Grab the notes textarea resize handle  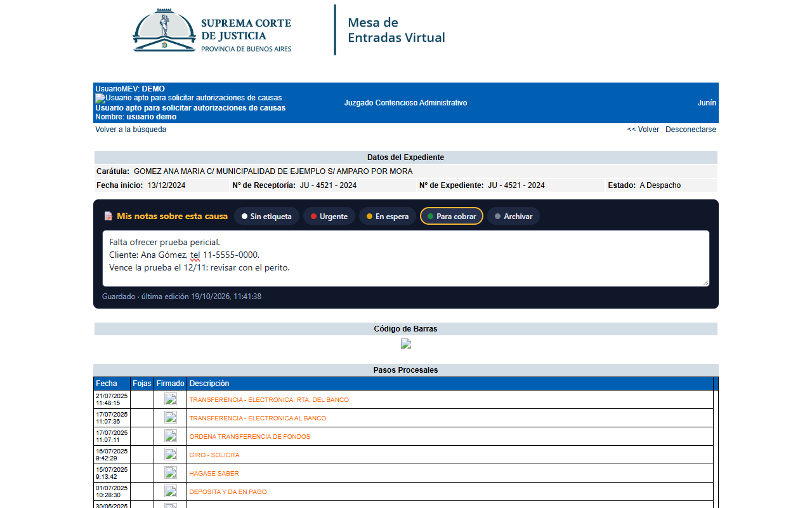(705, 283)
